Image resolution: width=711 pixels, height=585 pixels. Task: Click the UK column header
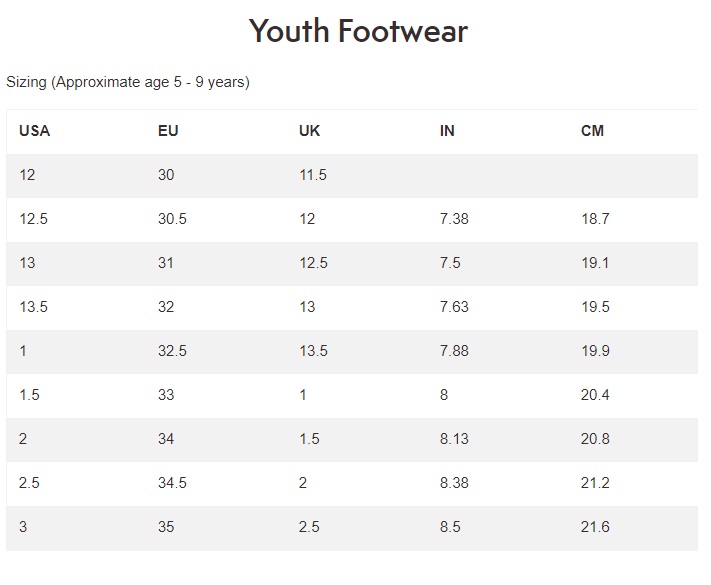pos(309,131)
